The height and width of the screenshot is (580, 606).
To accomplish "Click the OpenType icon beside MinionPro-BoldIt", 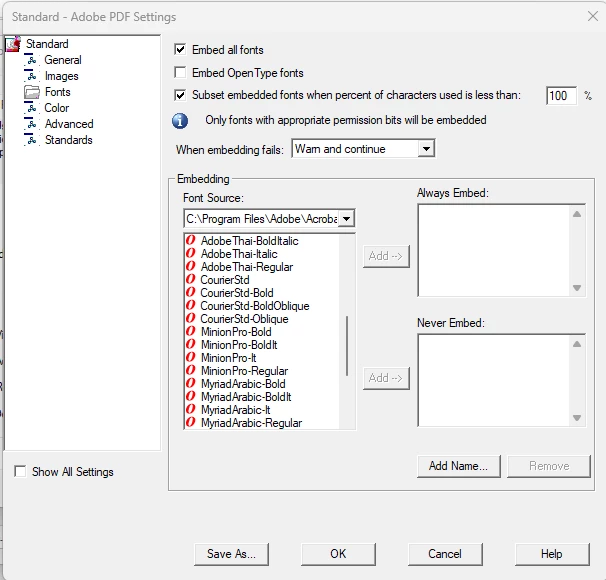I will click(x=191, y=345).
